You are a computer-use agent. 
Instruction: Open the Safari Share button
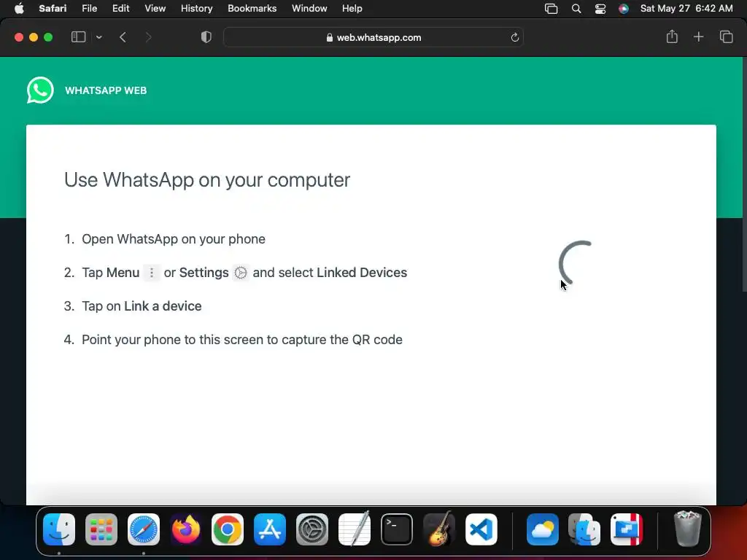coord(672,36)
